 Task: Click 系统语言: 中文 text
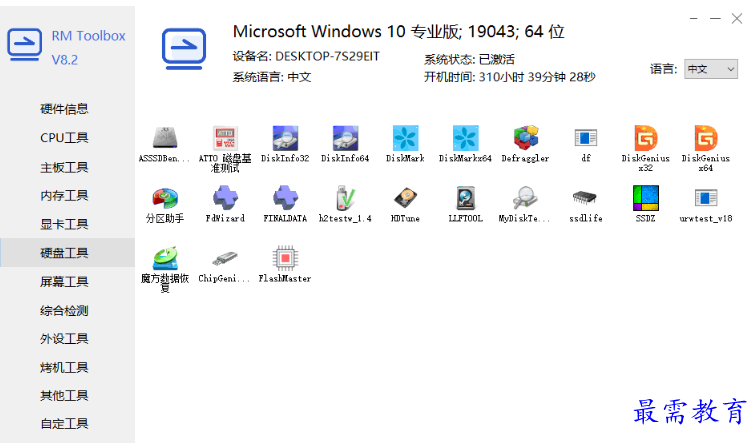(x=272, y=77)
